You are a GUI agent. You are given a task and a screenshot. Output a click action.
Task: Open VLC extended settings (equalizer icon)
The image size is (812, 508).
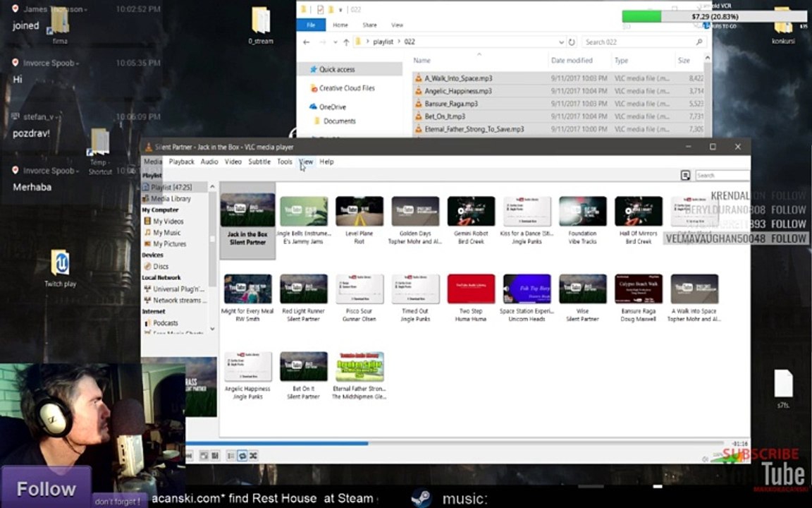216,456
